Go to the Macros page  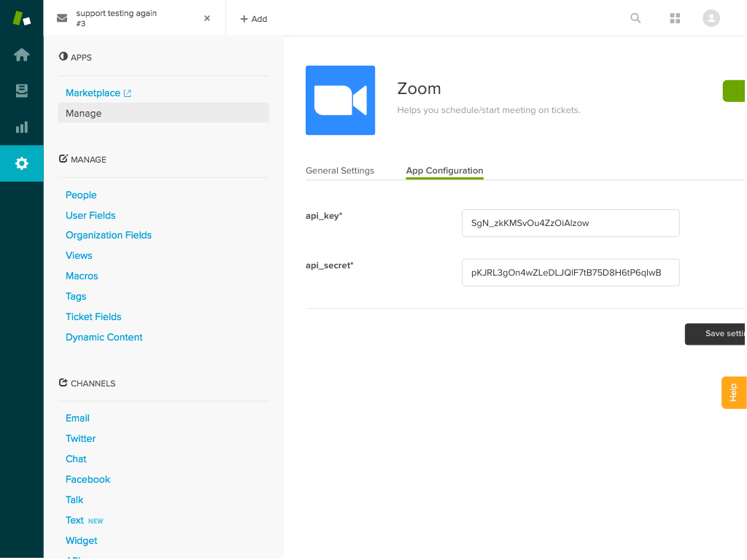pyautogui.click(x=82, y=276)
